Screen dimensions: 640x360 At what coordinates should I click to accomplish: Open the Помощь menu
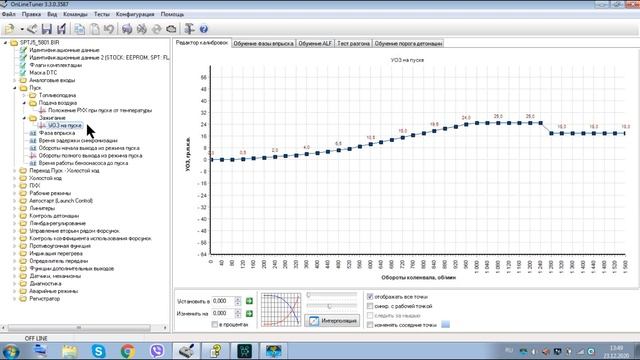[172, 14]
